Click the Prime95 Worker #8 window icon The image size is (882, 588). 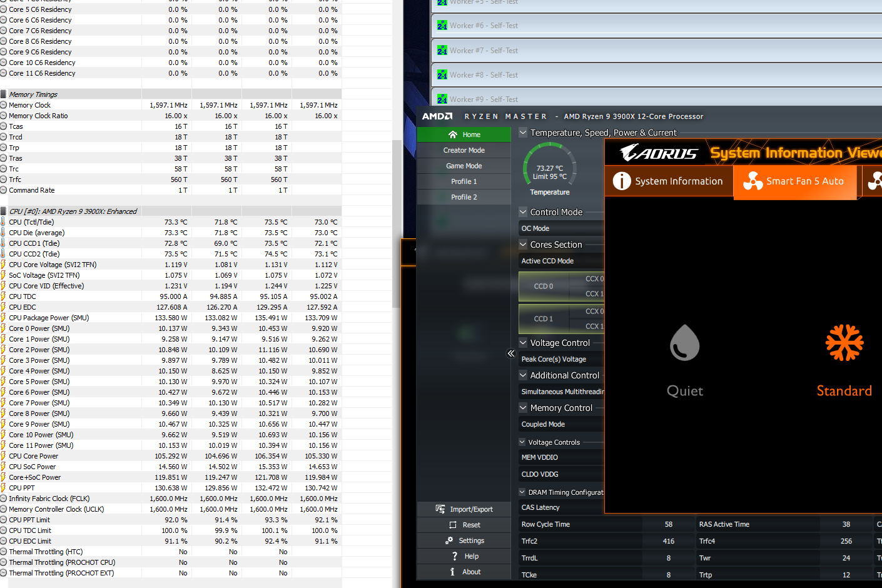(442, 75)
